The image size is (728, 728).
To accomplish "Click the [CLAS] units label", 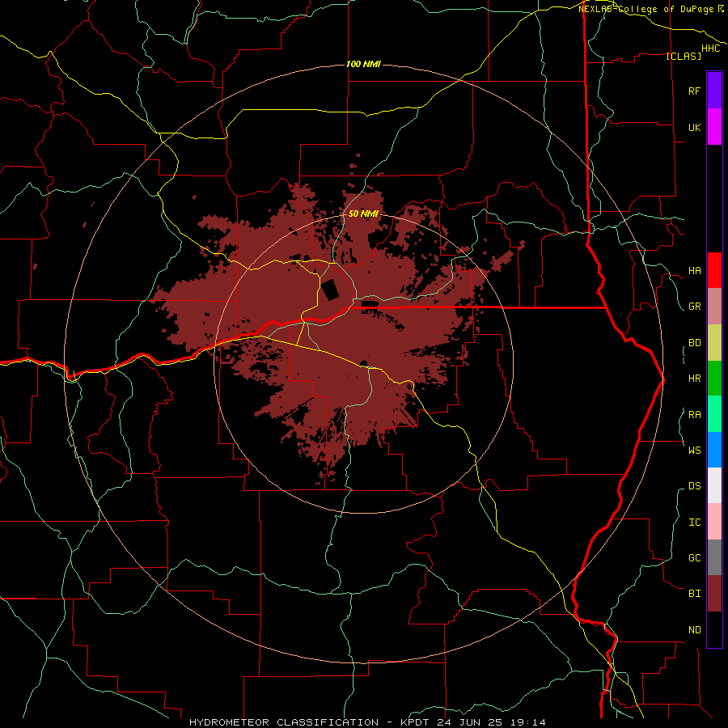I will pos(684,56).
